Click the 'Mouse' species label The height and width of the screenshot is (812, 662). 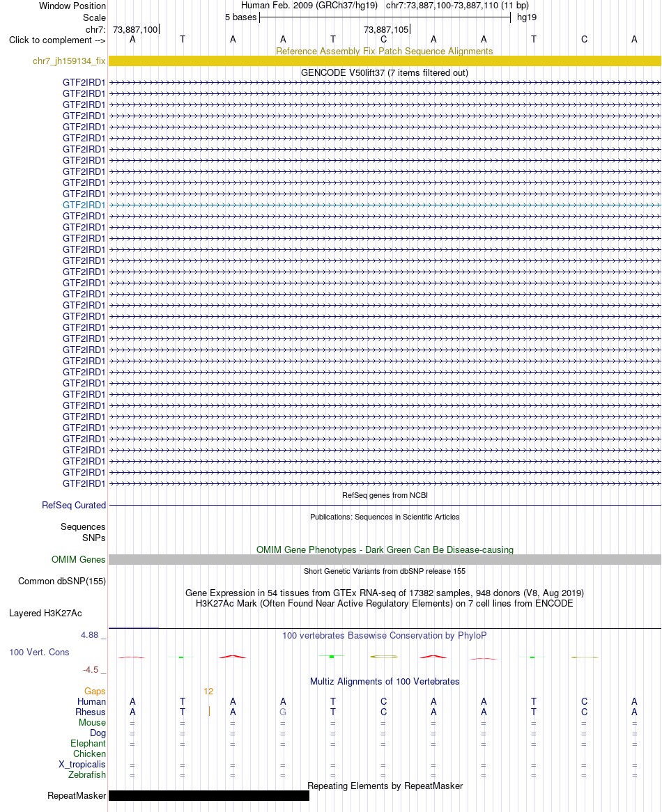coord(92,722)
